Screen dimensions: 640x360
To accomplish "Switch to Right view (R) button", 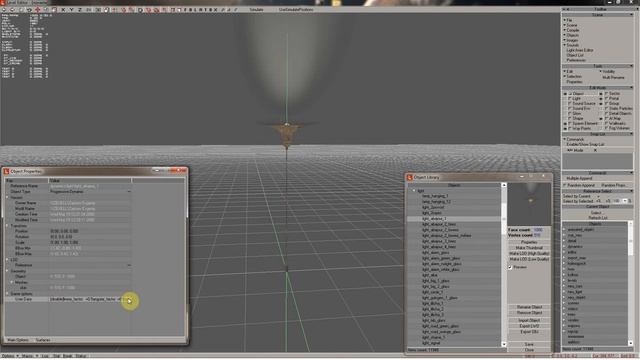I will coord(200,9).
